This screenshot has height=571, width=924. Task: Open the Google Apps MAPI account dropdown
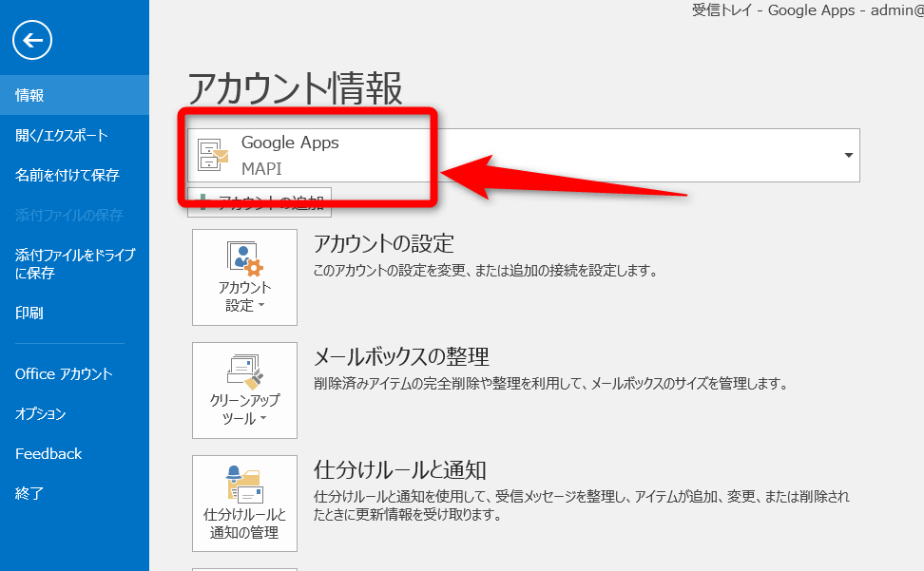(x=523, y=156)
